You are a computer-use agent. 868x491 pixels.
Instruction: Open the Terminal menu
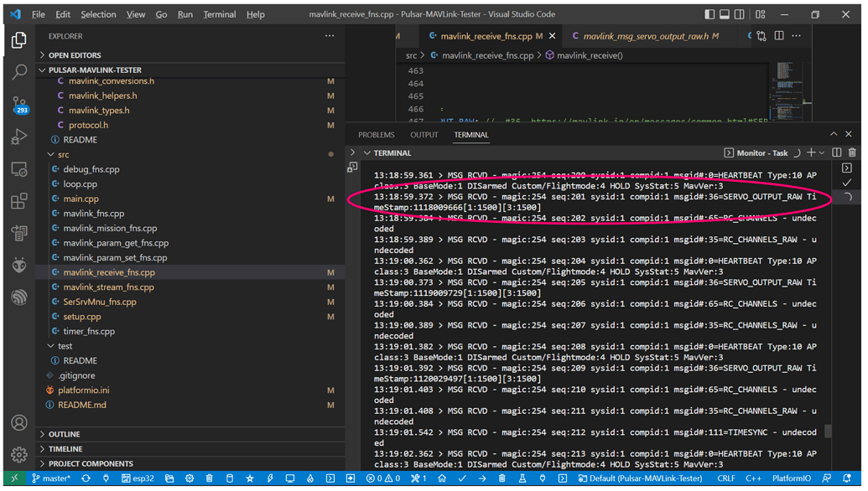click(x=220, y=14)
